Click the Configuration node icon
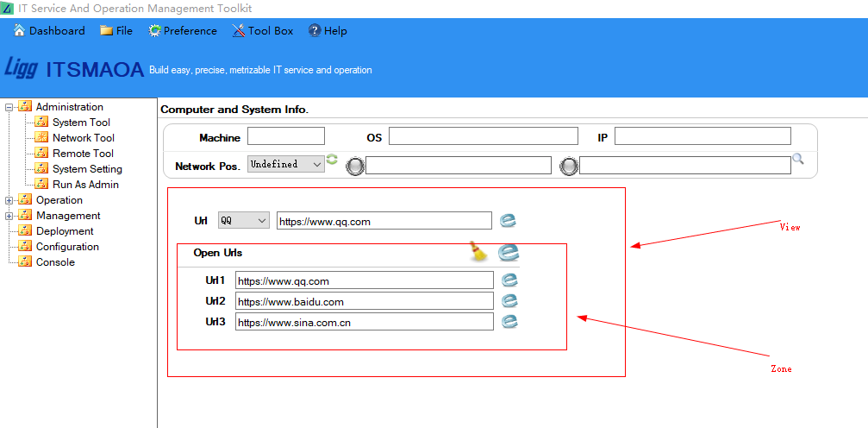868x428 pixels. (x=25, y=246)
